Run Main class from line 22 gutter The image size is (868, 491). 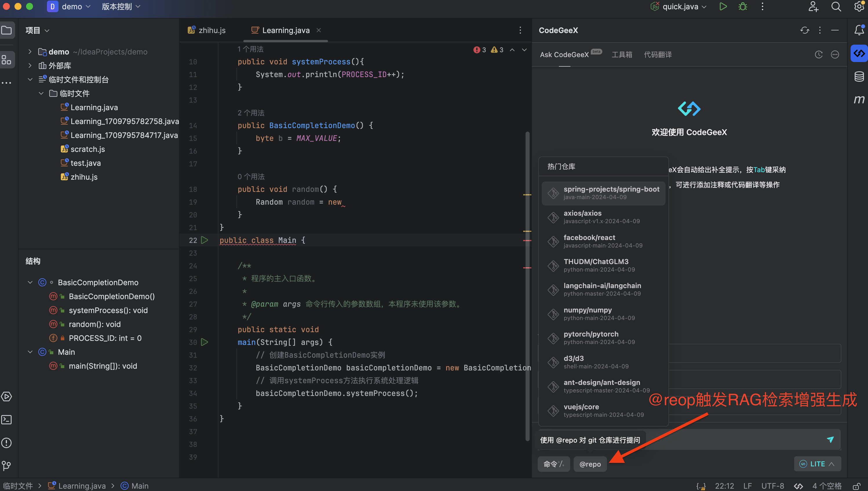click(204, 240)
